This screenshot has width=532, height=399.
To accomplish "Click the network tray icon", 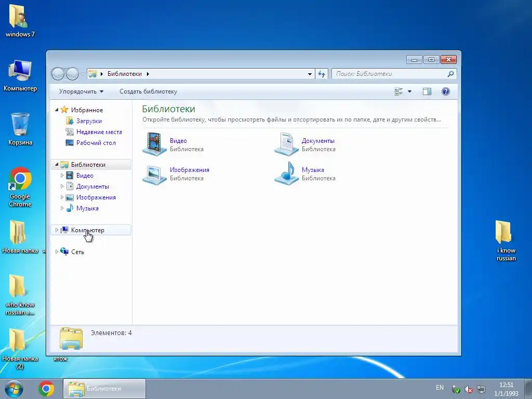I will [481, 390].
